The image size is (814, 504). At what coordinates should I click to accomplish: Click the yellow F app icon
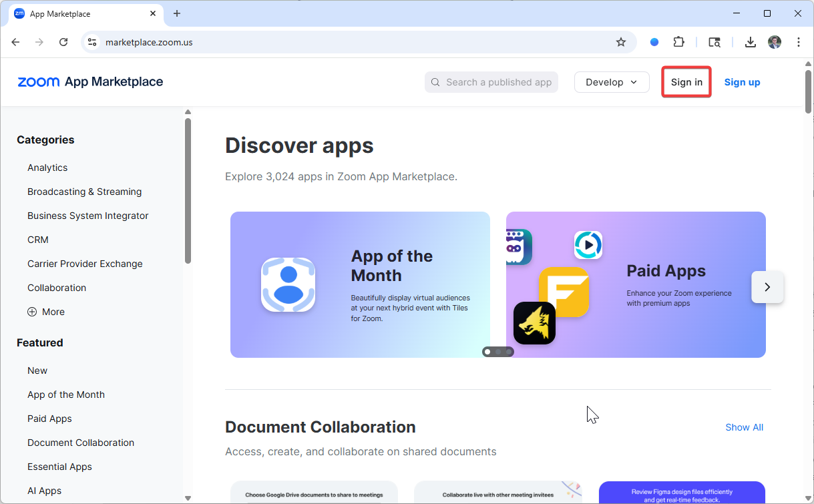click(564, 292)
